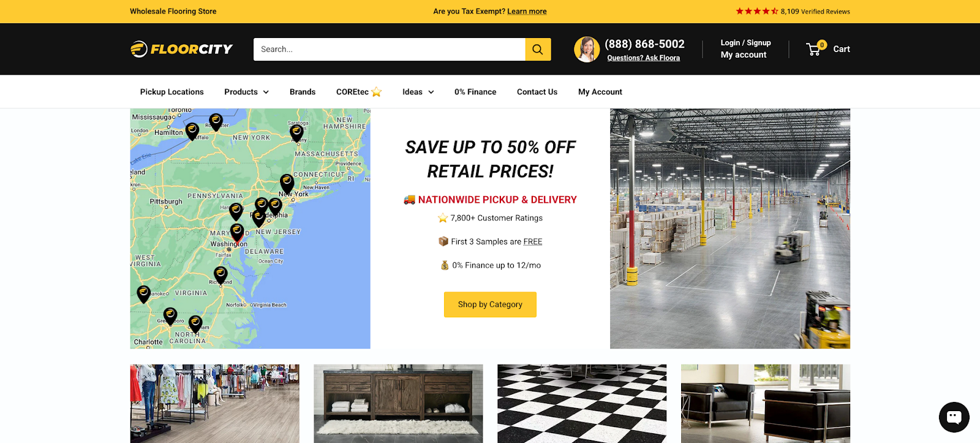Open the Brands menu item

pos(303,92)
